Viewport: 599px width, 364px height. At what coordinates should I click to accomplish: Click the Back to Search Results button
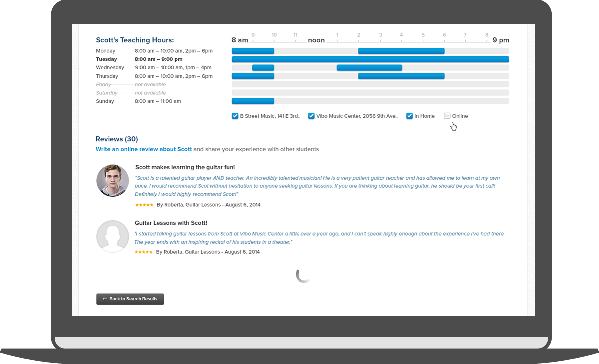[x=130, y=299]
